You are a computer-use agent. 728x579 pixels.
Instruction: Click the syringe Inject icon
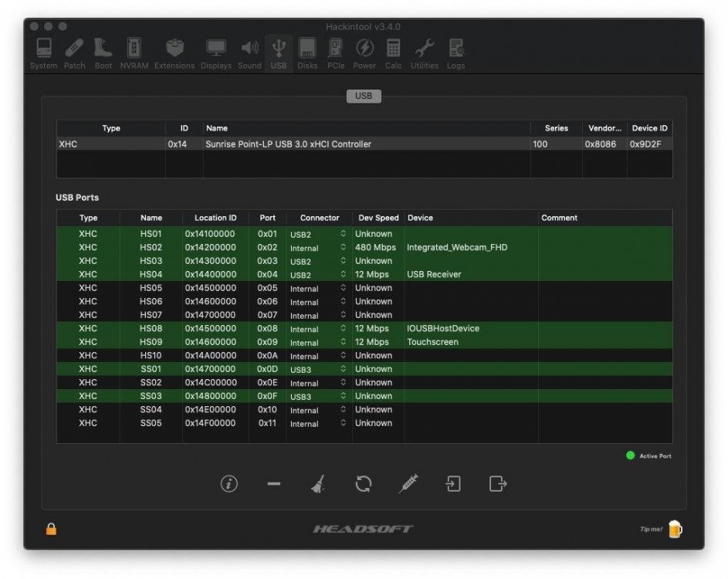(x=408, y=484)
